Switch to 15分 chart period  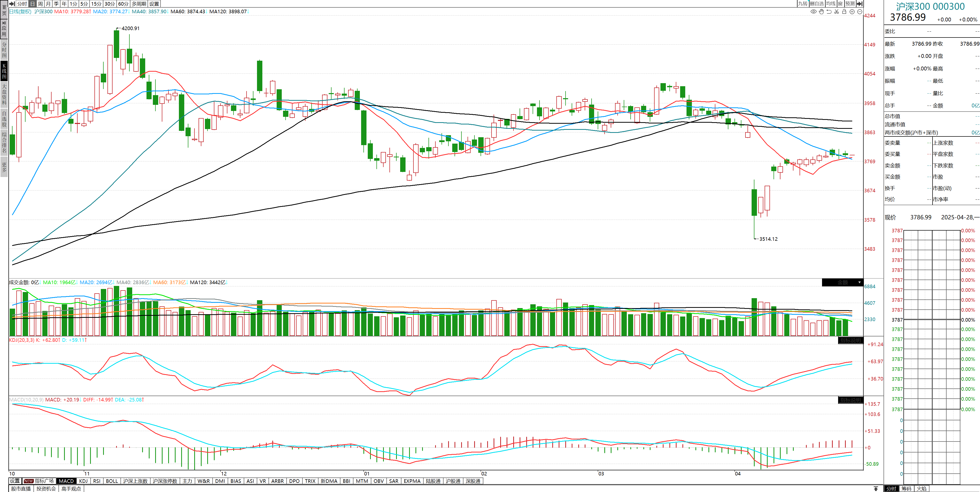[x=96, y=3]
